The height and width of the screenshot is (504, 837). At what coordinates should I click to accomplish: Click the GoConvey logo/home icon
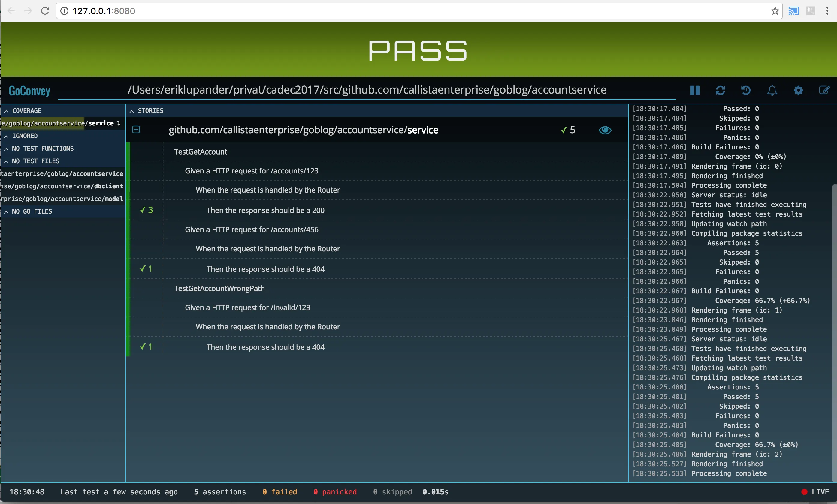pos(29,90)
